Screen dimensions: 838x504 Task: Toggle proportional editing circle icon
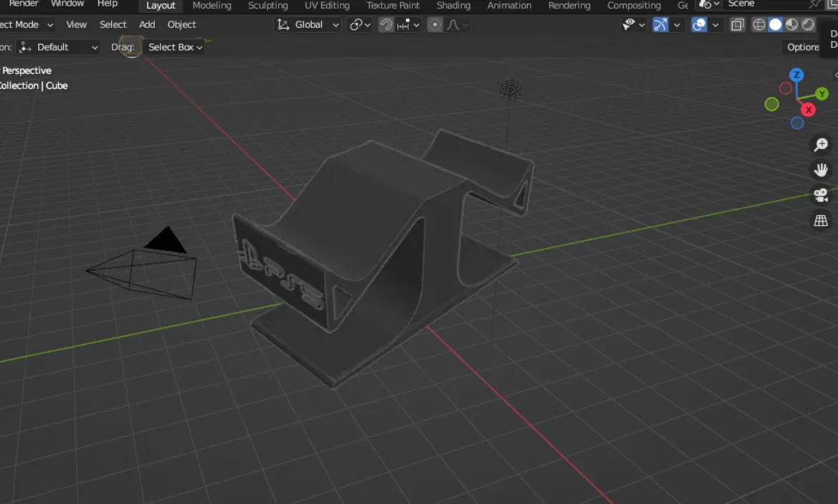[x=435, y=24]
